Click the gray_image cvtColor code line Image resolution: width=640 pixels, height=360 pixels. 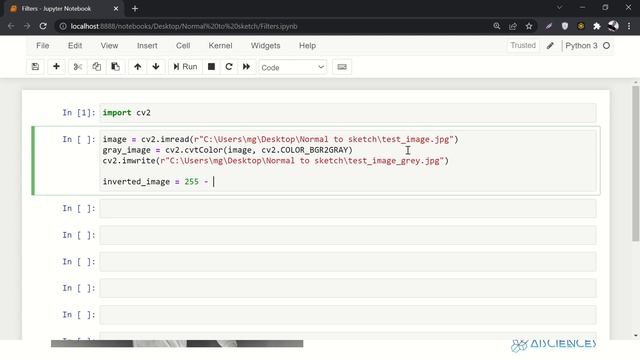tap(227, 150)
